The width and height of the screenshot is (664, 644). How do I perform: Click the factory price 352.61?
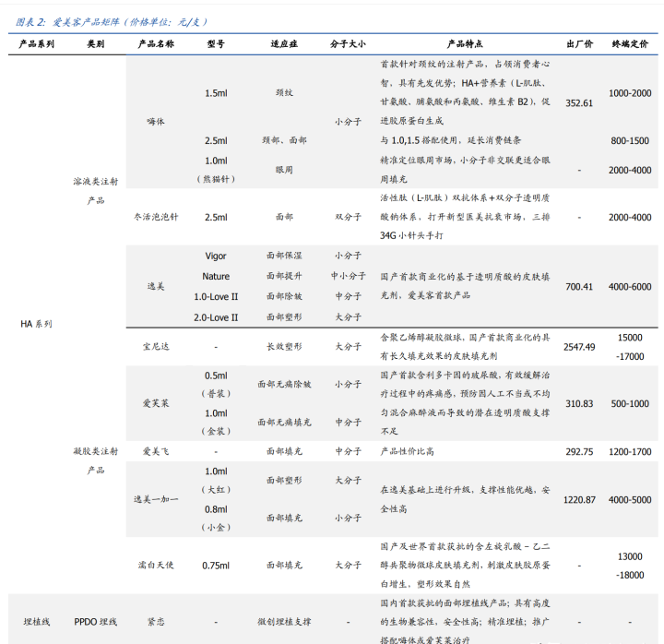tap(579, 103)
